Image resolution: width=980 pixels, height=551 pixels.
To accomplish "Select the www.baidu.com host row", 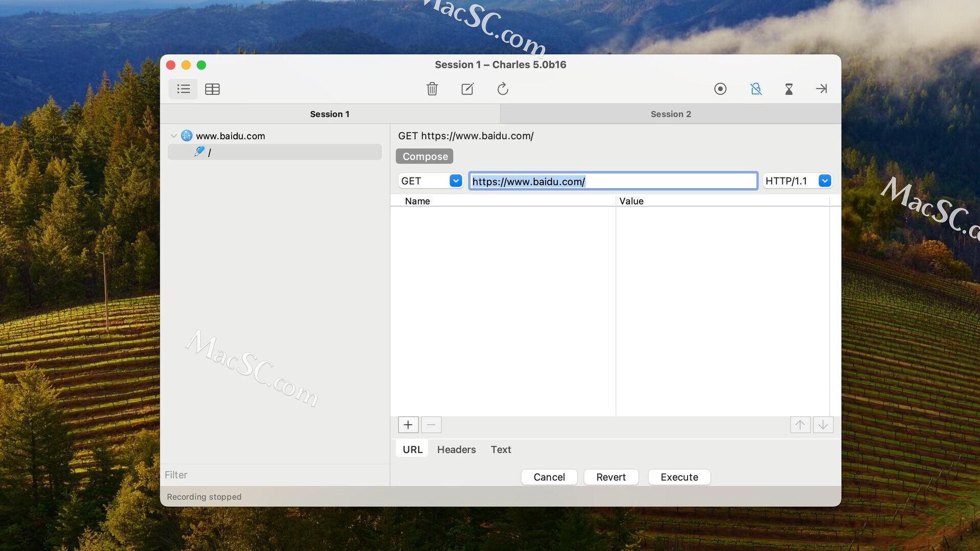I will [275, 136].
